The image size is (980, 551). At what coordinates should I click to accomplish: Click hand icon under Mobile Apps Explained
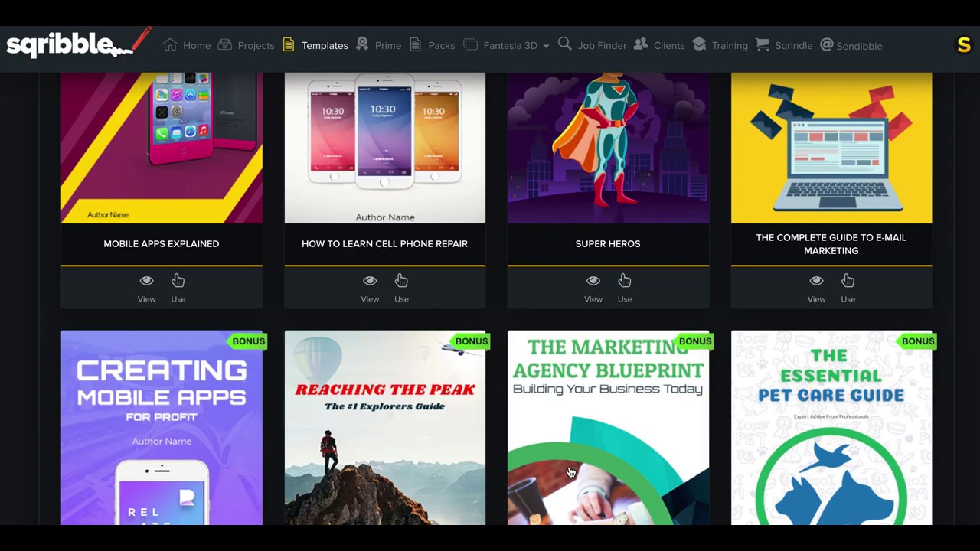point(178,281)
